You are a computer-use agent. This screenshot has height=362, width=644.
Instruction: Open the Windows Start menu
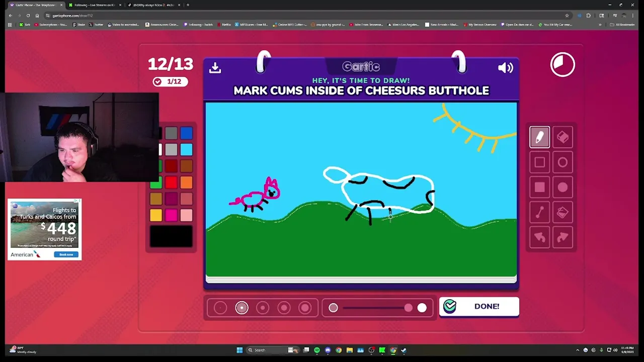pyautogui.click(x=239, y=350)
